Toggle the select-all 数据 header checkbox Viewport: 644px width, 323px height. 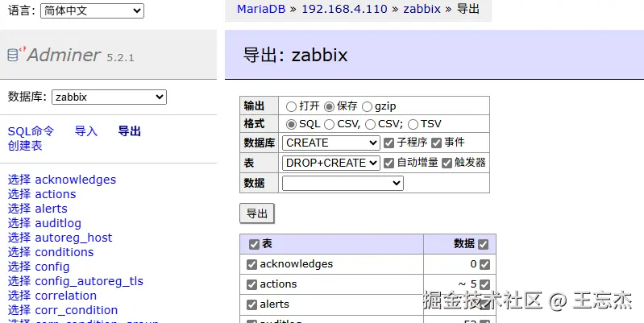coord(484,244)
